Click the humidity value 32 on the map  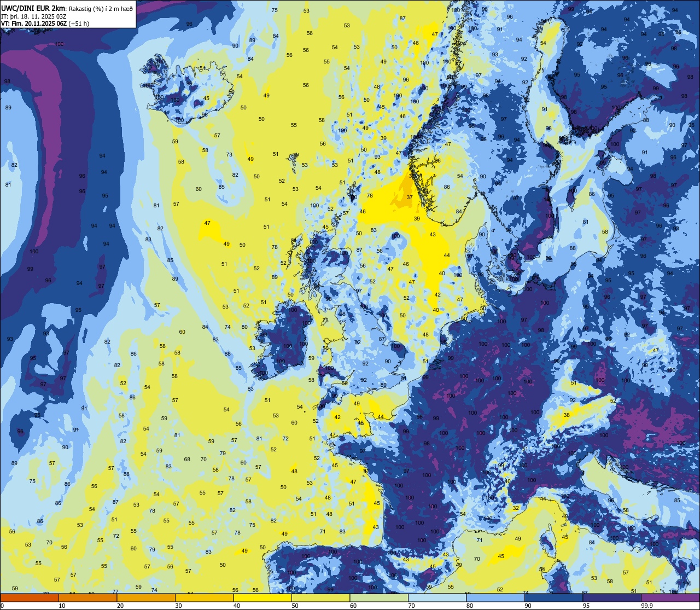(515, 508)
